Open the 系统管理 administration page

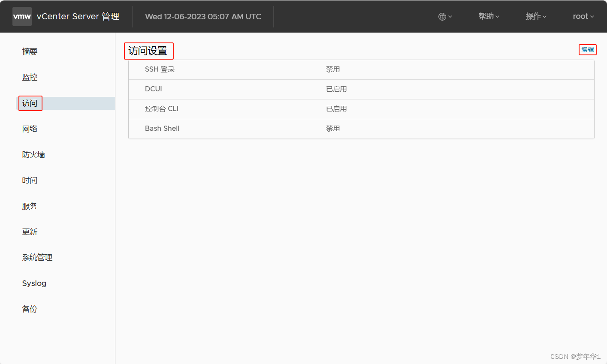(x=37, y=257)
